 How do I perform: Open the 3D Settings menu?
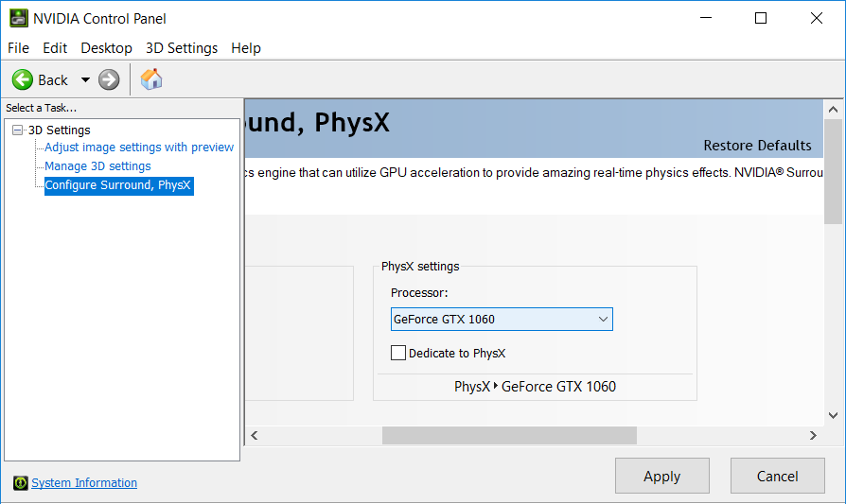[x=182, y=48]
